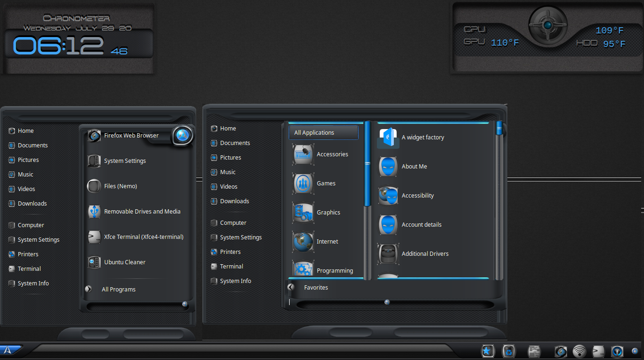Open Removable Drives and Media
Image resolution: width=644 pixels, height=360 pixels.
click(142, 212)
